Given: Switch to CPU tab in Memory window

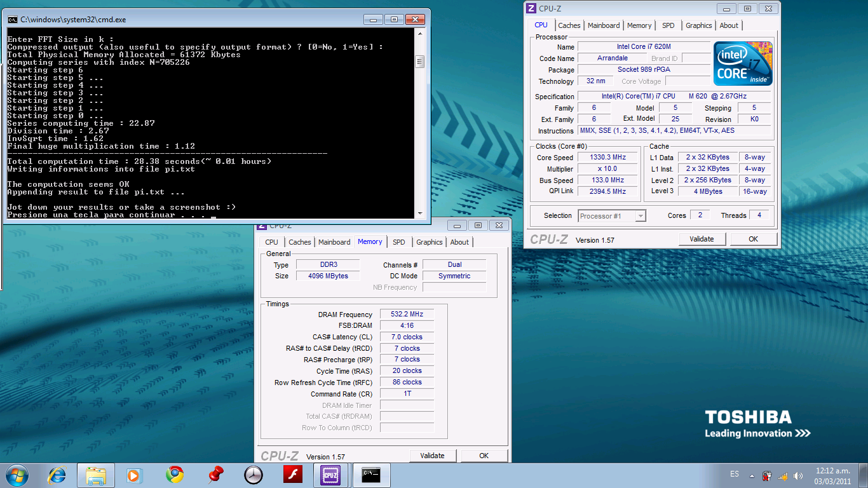Looking at the screenshot, I should click(272, 242).
